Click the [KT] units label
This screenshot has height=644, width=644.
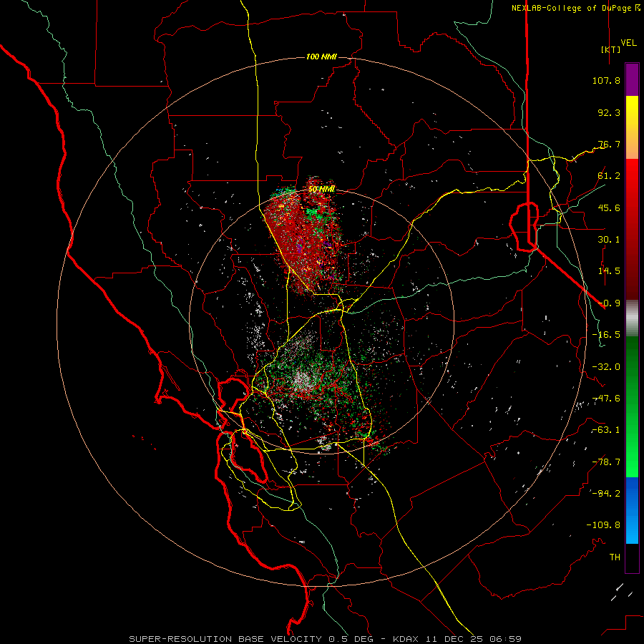click(x=611, y=49)
